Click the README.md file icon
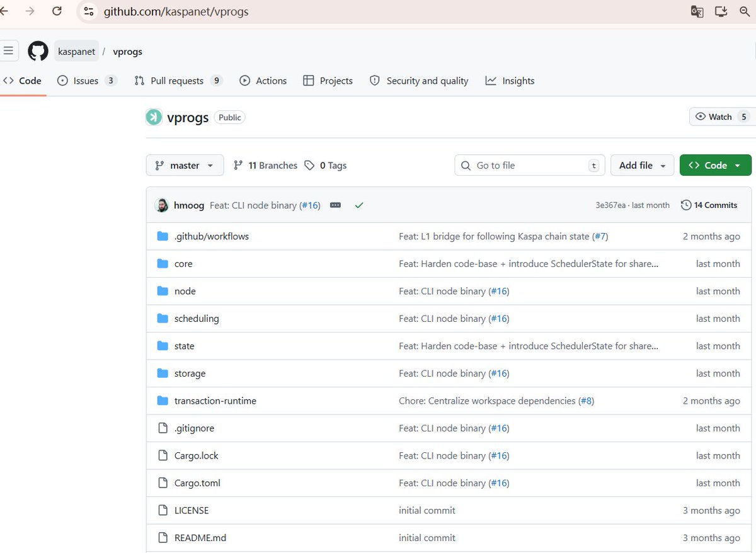Screen dimensions: 756x553 click(163, 538)
